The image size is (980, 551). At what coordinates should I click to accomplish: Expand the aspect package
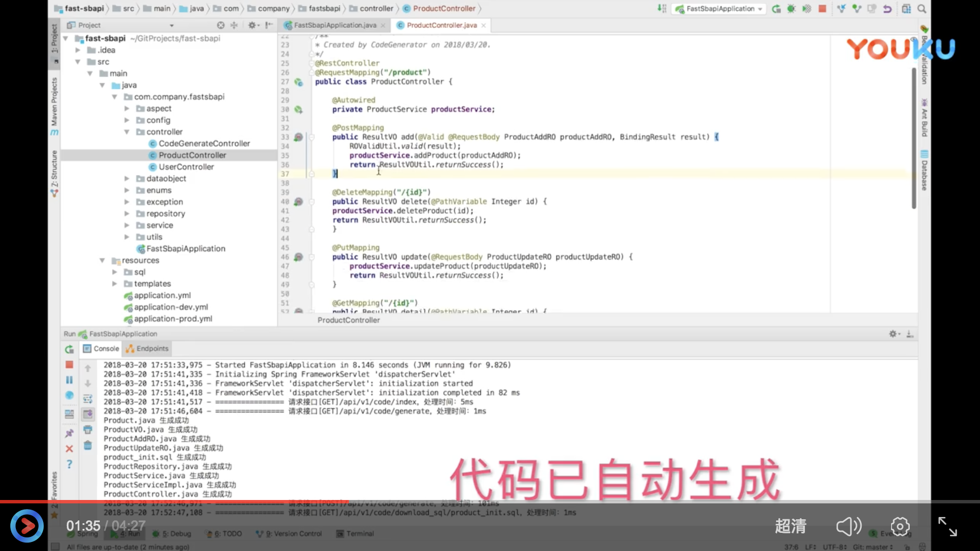point(127,109)
